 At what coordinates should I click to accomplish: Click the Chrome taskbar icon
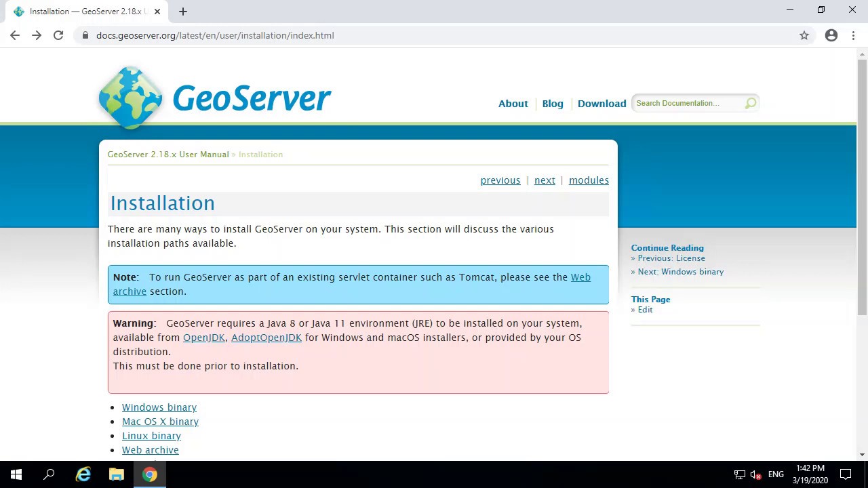[x=150, y=474]
